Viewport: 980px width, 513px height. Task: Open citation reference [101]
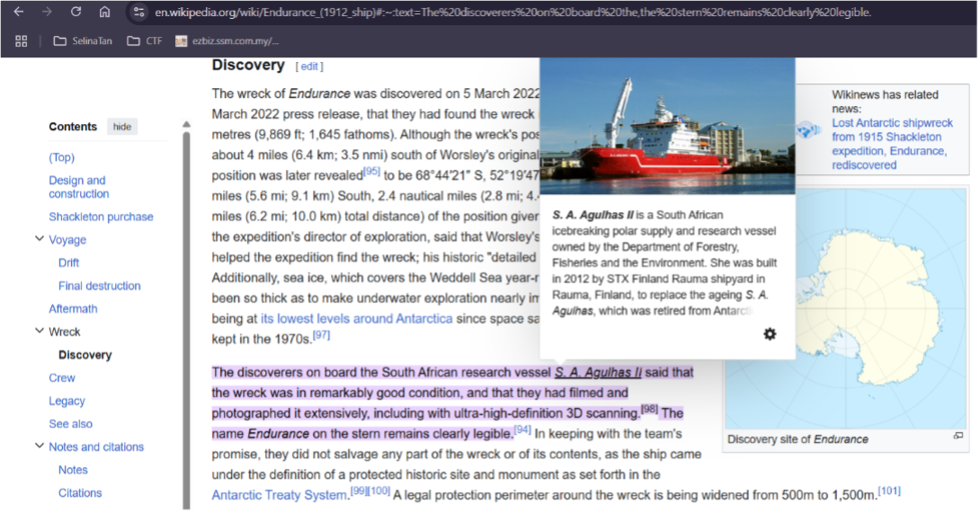(889, 491)
